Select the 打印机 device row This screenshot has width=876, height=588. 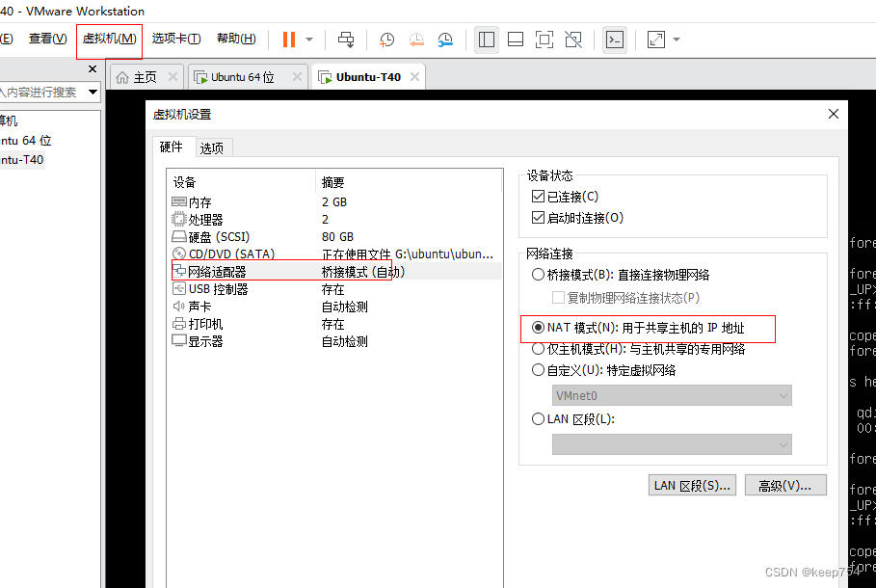coord(335,324)
